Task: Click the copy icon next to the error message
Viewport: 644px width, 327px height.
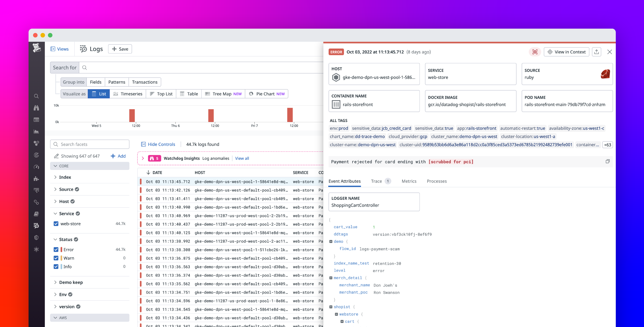Action: (x=608, y=161)
